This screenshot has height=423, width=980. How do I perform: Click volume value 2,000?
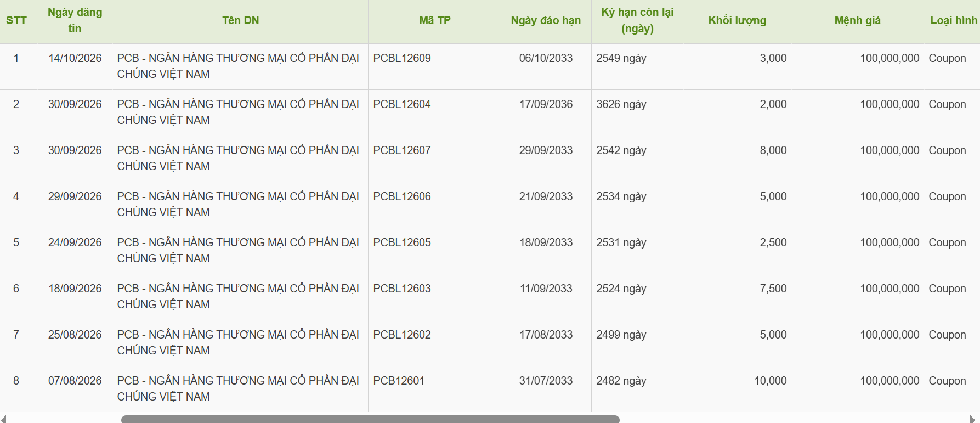point(773,104)
